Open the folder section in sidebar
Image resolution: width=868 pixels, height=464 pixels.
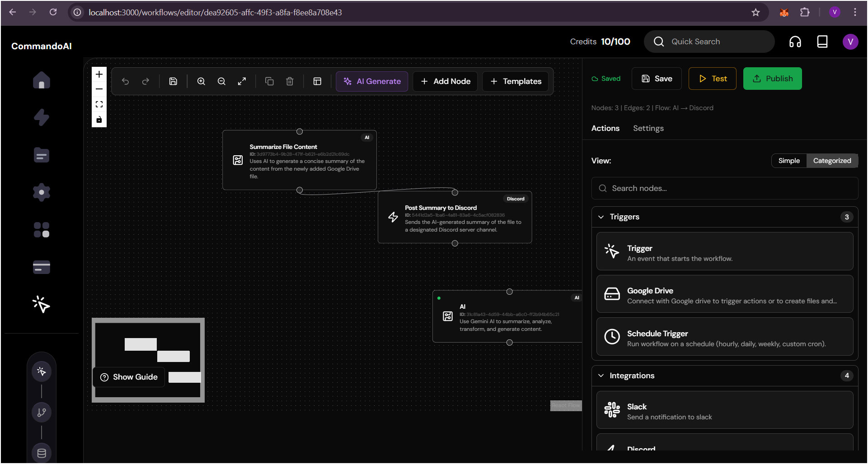pyautogui.click(x=41, y=155)
